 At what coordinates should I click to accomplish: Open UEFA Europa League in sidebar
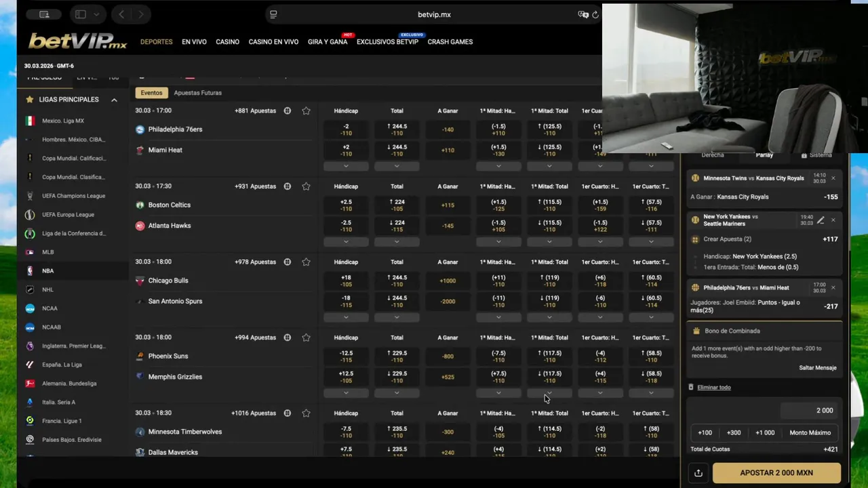point(68,215)
